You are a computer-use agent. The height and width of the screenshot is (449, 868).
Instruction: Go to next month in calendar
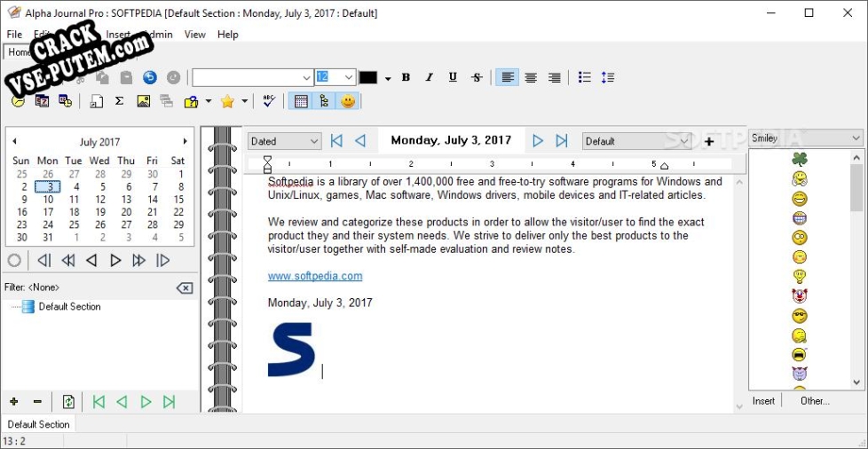[185, 141]
